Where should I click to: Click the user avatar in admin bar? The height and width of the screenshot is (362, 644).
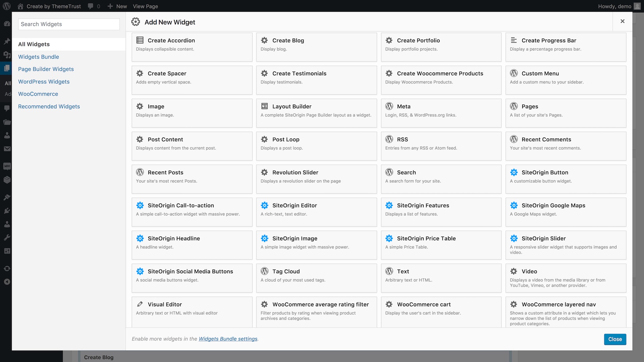(637, 6)
